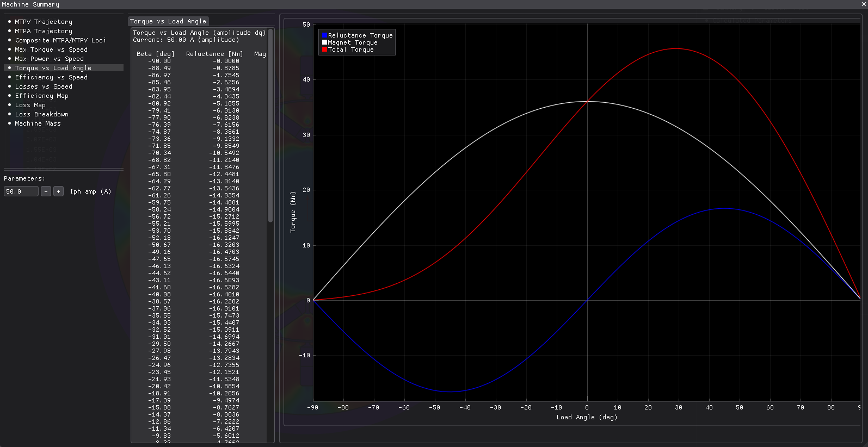Click the Beta [deg] column header
Screen dimensions: 868x447
coord(156,54)
